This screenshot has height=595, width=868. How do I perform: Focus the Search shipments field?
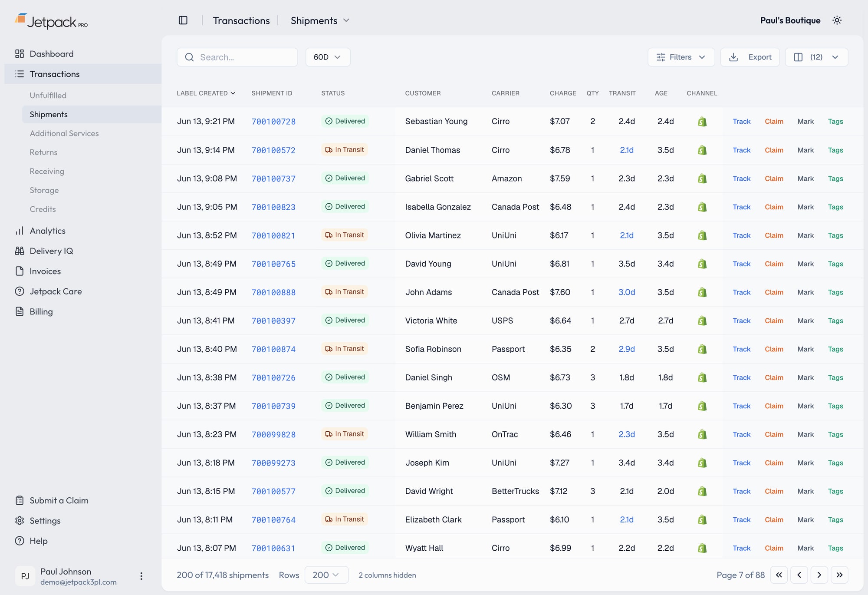[237, 57]
